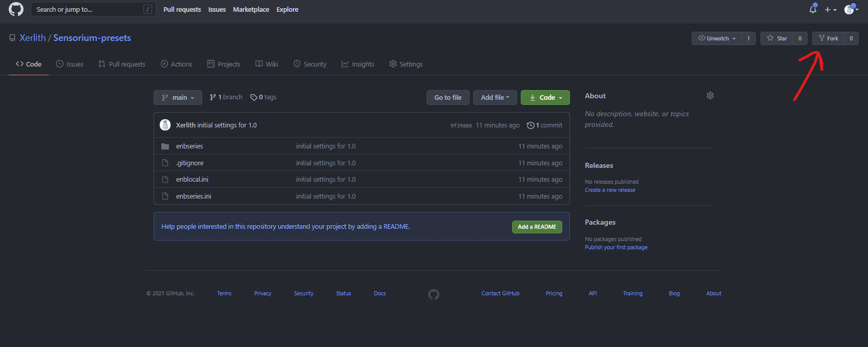Switch to the Insights tab
The height and width of the screenshot is (347, 868).
pyautogui.click(x=358, y=64)
